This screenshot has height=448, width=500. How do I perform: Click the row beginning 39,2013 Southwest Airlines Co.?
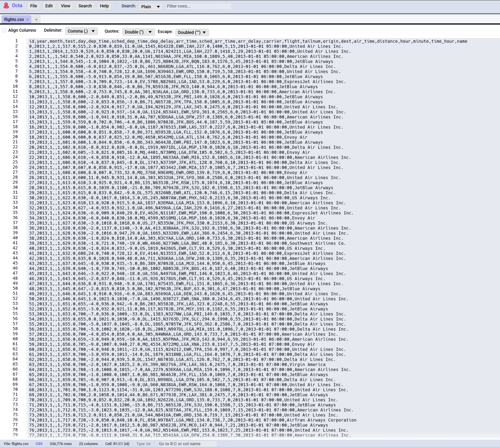coord(188,243)
